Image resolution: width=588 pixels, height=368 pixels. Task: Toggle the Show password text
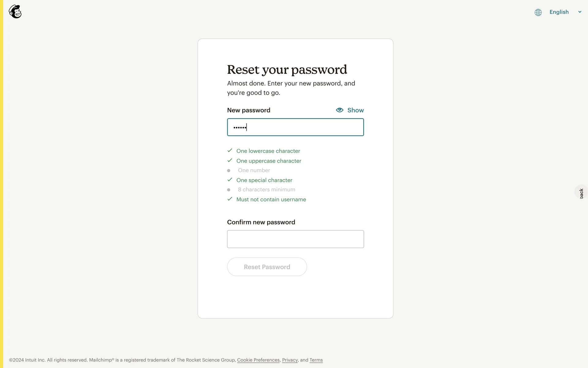tap(355, 110)
